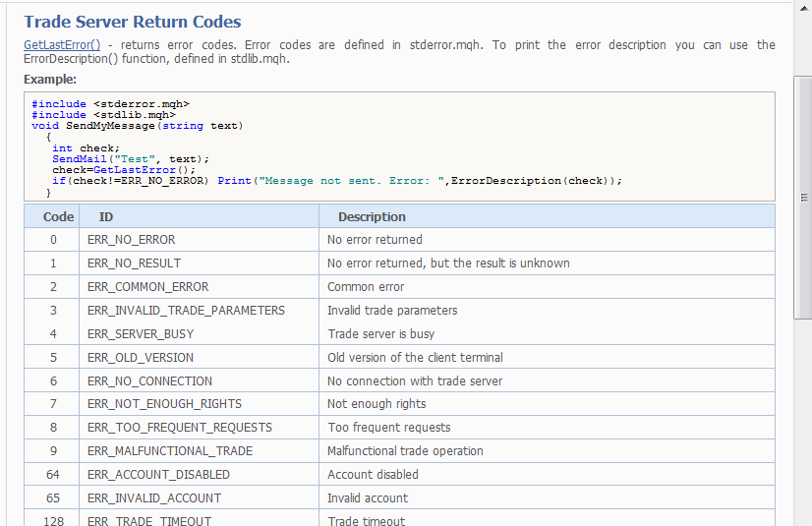Image resolution: width=812 pixels, height=526 pixels.
Task: Click the Trade Server Return Codes heading
Action: coord(133,22)
